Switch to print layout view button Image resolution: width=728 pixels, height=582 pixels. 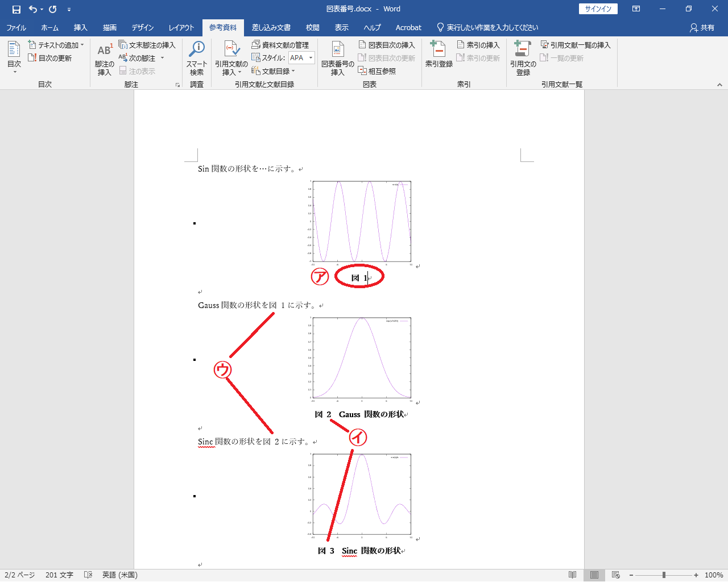(594, 575)
